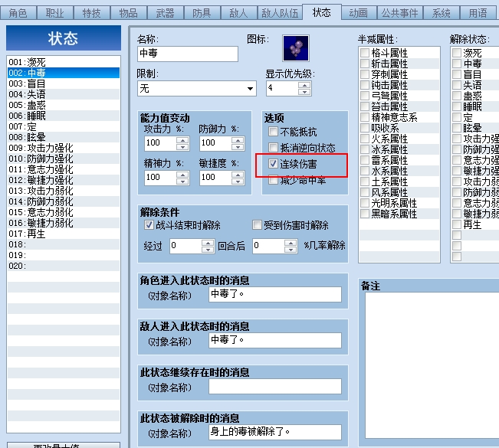Select state 003:盲目
The image size is (499, 448).
[64, 83]
